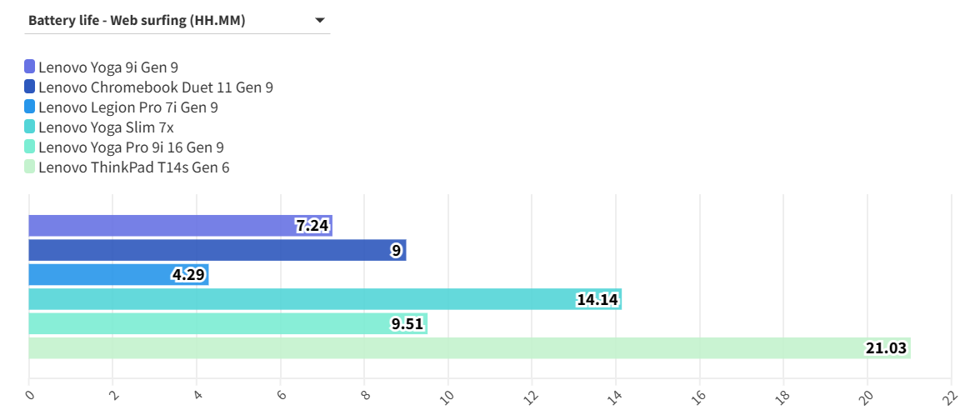Toggle Lenovo Yoga Pro 9i 16 swatch
The height and width of the screenshot is (420, 980).
pos(30,147)
